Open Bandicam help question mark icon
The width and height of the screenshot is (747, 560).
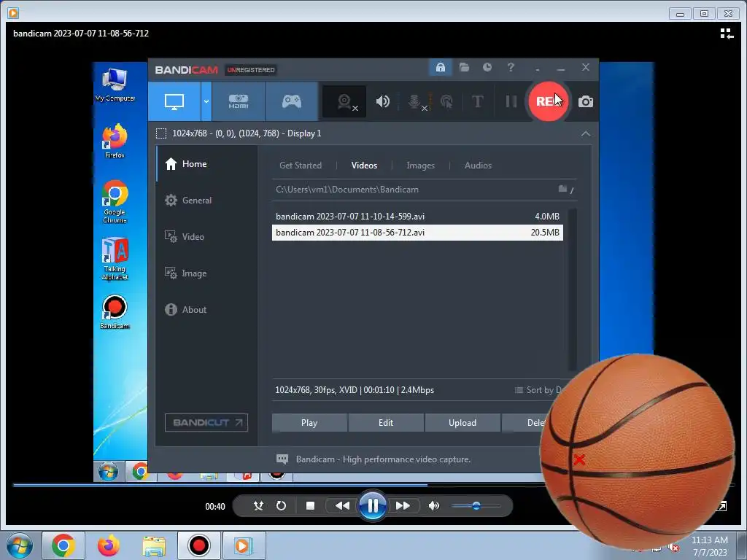(511, 67)
